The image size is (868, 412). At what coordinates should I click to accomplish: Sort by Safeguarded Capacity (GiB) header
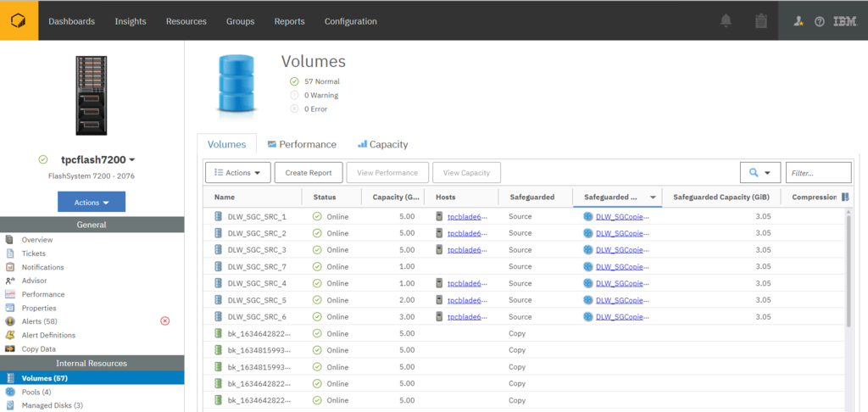click(722, 198)
